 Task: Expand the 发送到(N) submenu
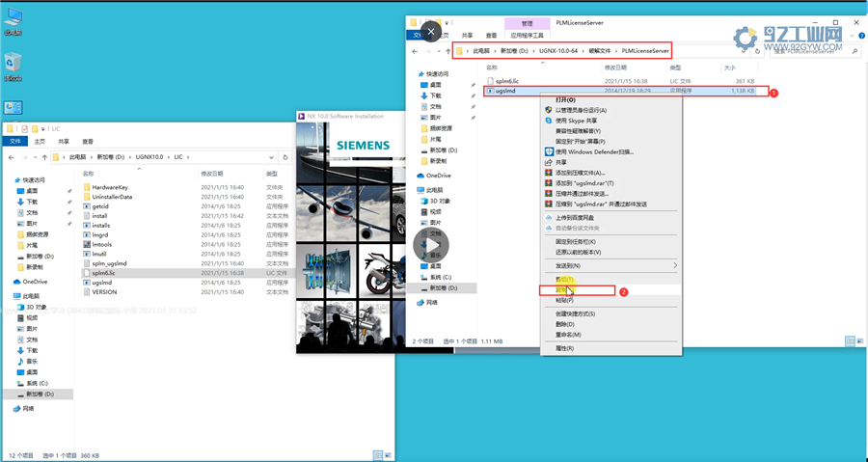pyautogui.click(x=675, y=265)
